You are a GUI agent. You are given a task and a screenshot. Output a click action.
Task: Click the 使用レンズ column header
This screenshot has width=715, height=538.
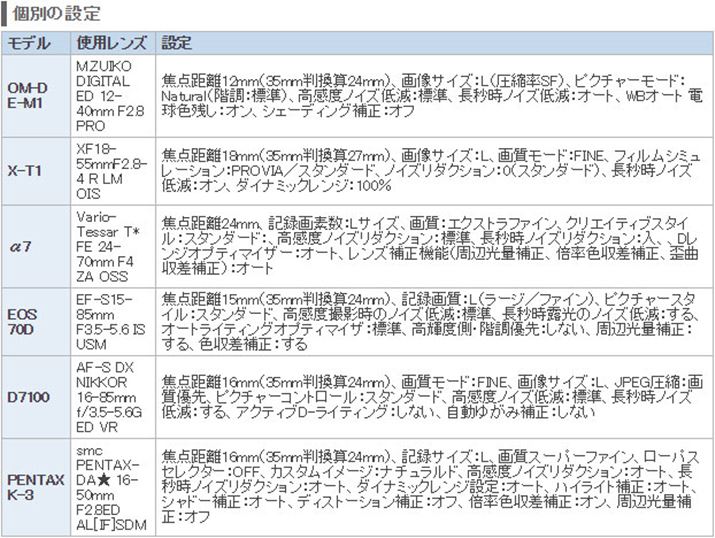coord(110,43)
